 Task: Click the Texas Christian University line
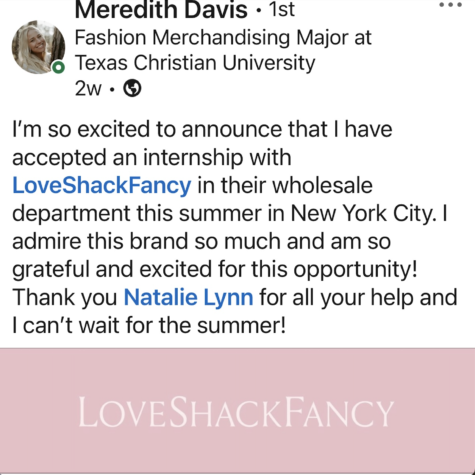[x=195, y=63]
